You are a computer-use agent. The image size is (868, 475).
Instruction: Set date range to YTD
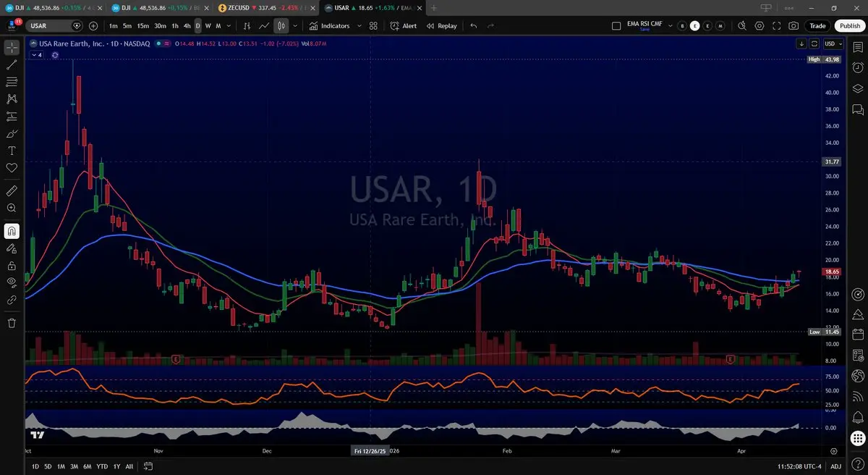point(101,466)
